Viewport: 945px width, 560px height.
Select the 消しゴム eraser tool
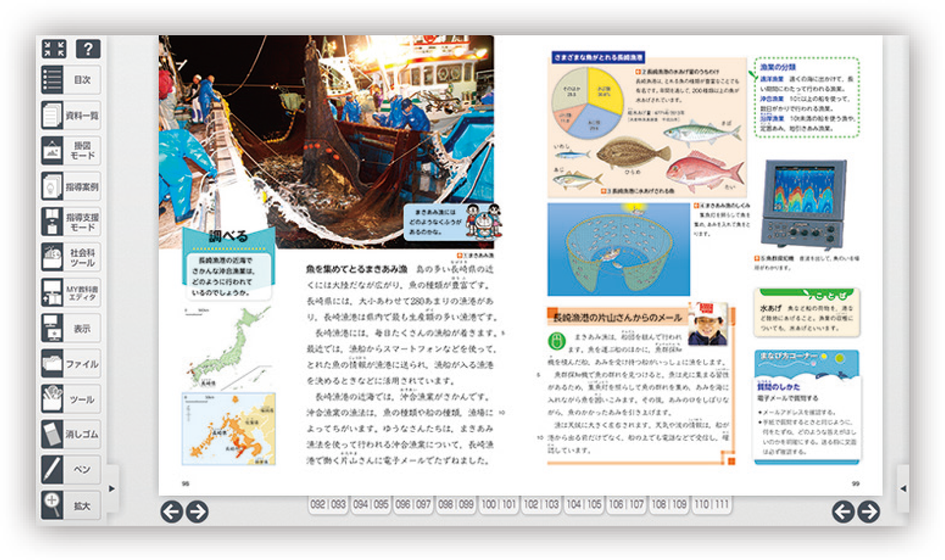point(71,434)
